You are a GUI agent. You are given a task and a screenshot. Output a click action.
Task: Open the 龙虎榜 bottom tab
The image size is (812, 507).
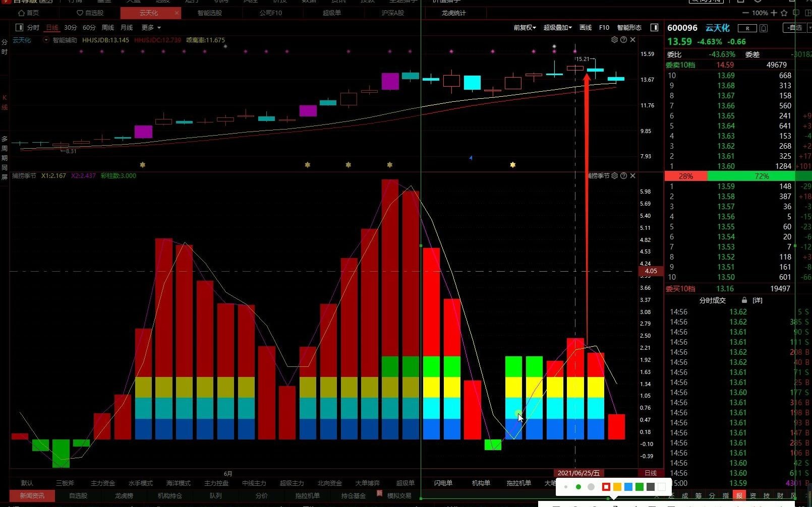[x=124, y=496]
